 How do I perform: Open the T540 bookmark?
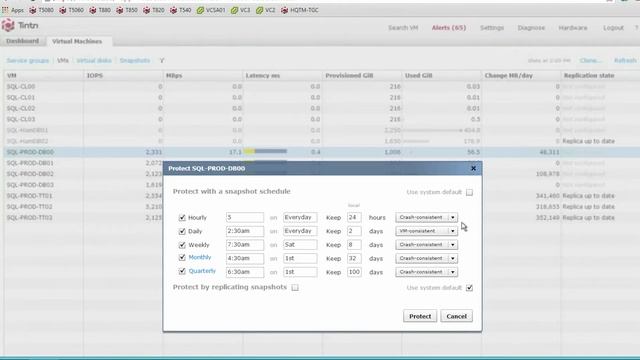180,10
